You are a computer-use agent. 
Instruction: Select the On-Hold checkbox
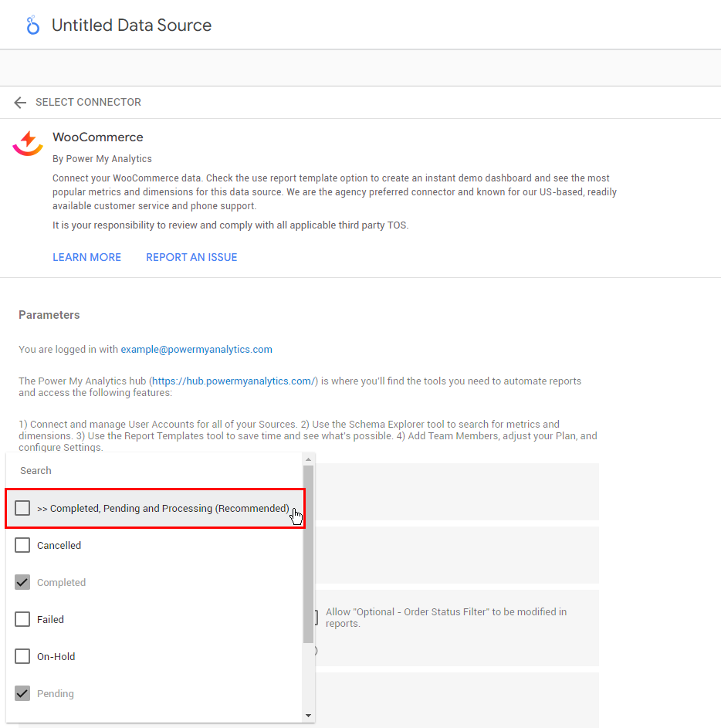coord(22,656)
